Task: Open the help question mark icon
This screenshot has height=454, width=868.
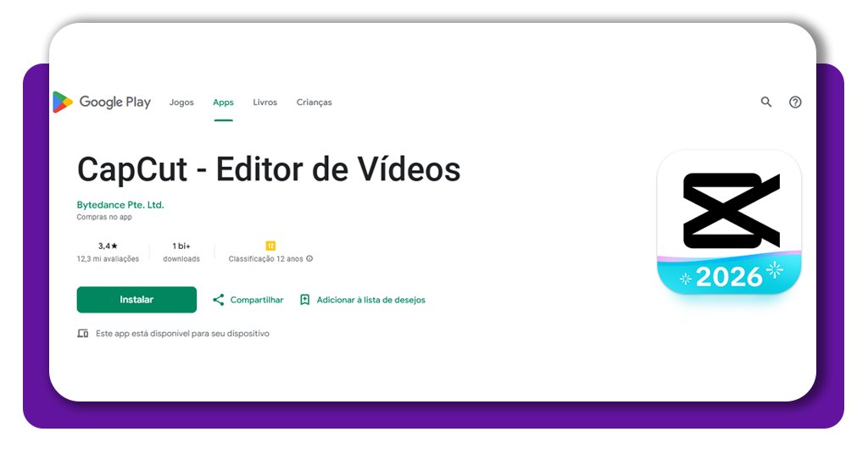Action: [795, 102]
